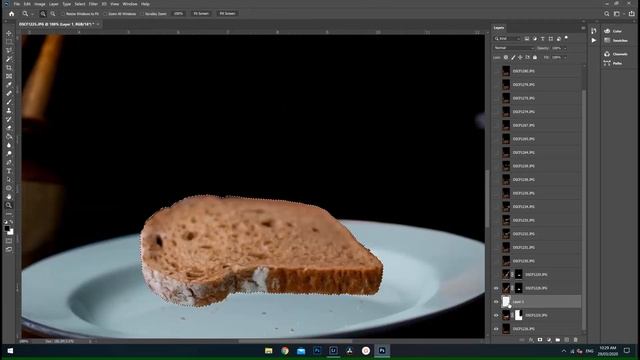Open the Actions panel play icon

[593, 40]
